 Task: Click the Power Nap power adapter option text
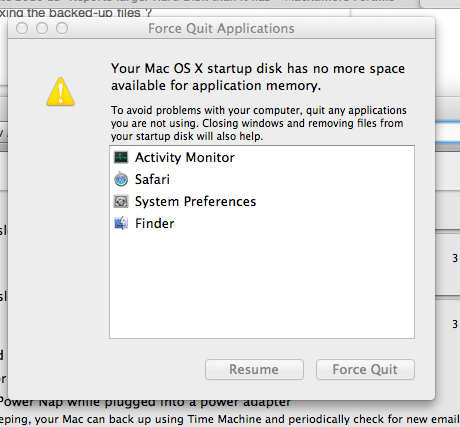click(145, 403)
